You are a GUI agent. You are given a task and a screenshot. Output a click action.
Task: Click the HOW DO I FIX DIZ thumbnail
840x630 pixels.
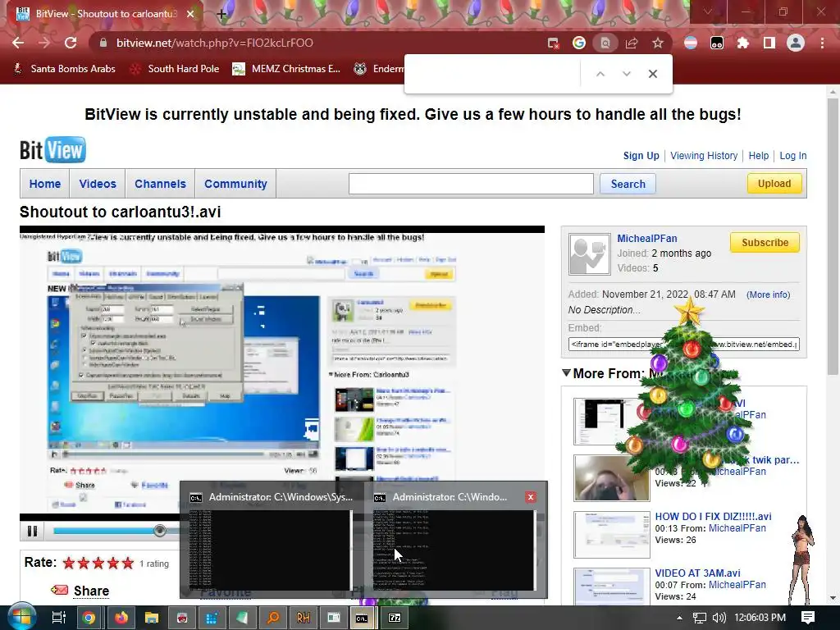[612, 535]
